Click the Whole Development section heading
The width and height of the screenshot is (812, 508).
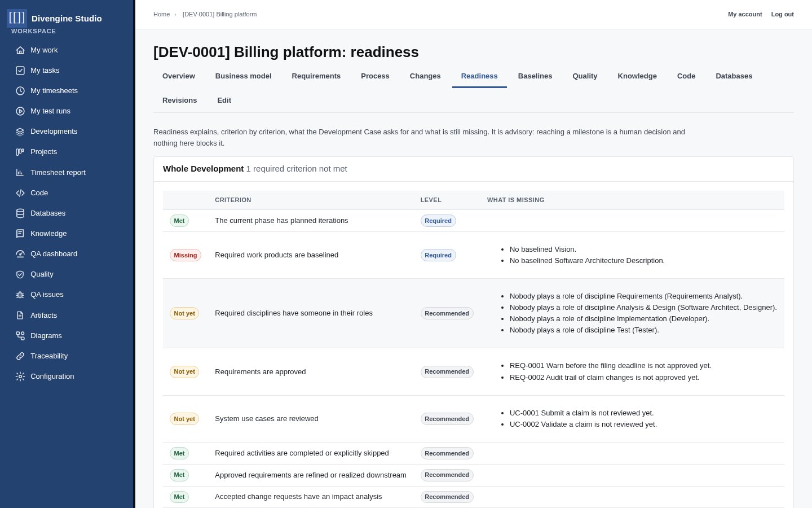coord(203,169)
